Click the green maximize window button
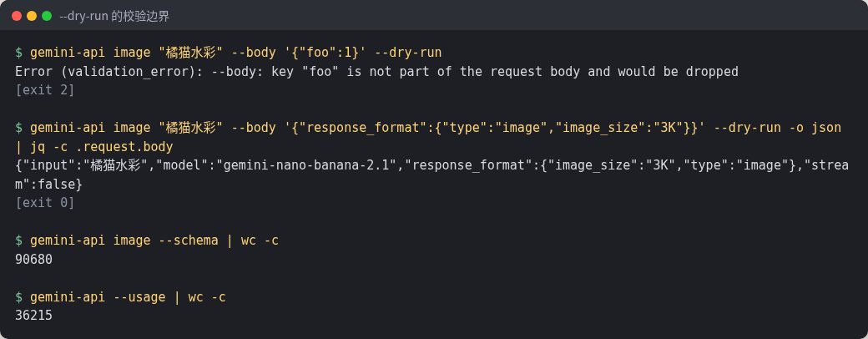The width and height of the screenshot is (868, 339). click(47, 16)
